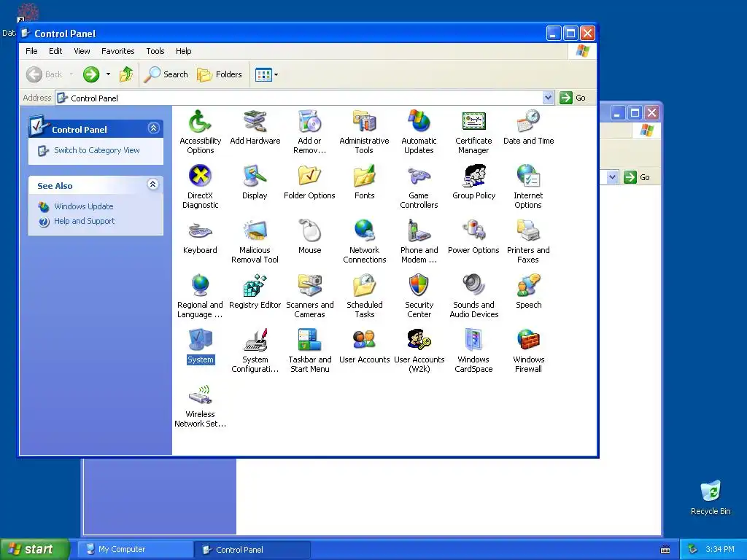Collapse the See Also section
This screenshot has height=560, width=747.
coord(153,184)
